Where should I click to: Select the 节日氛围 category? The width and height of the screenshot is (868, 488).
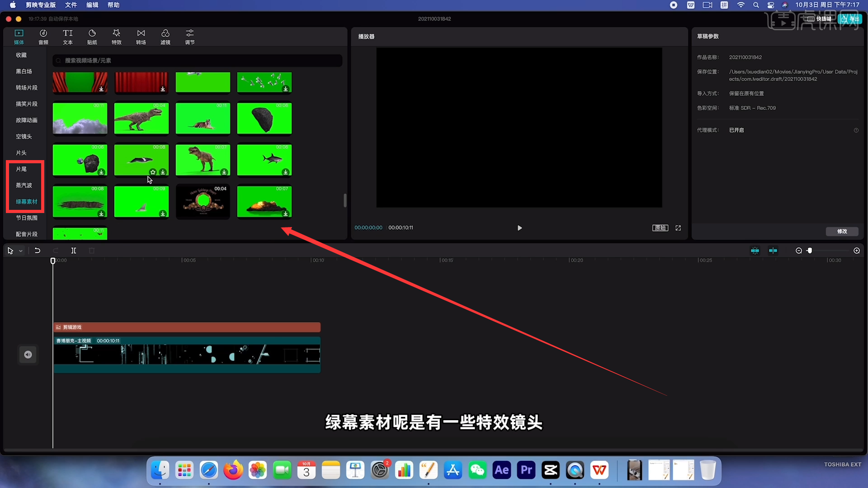point(27,218)
